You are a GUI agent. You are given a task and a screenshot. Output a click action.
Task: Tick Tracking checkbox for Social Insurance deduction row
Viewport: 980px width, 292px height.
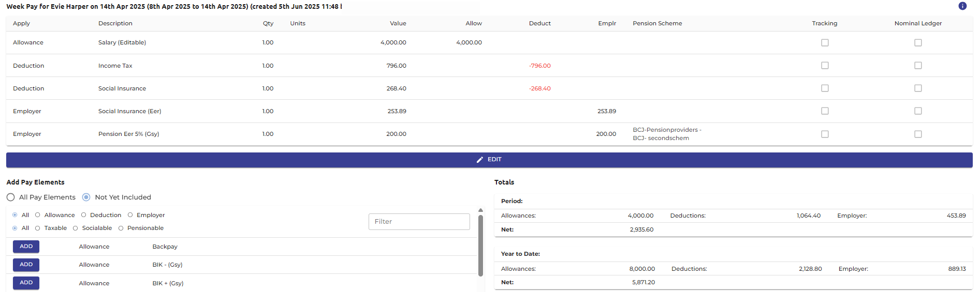tap(825, 88)
